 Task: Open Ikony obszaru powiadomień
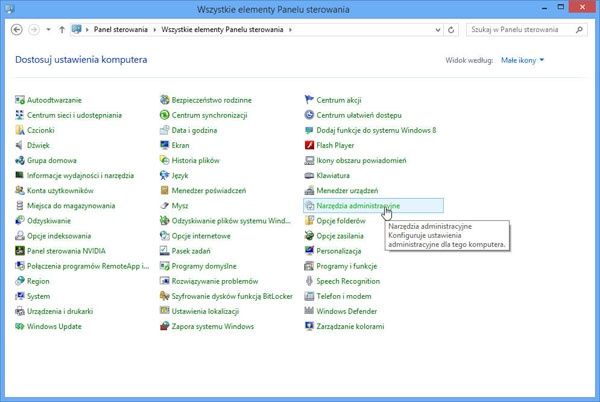361,161
